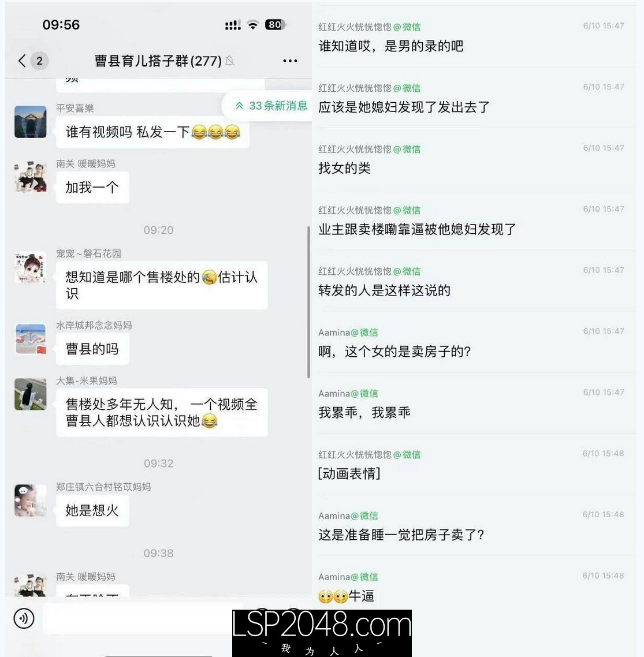
Task: Tap the unread count badge 2
Action: tap(39, 61)
